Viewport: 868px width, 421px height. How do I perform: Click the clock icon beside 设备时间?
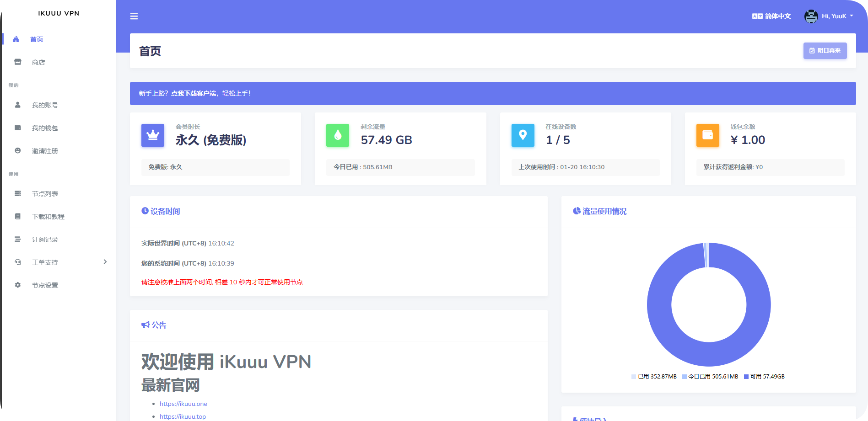click(145, 211)
